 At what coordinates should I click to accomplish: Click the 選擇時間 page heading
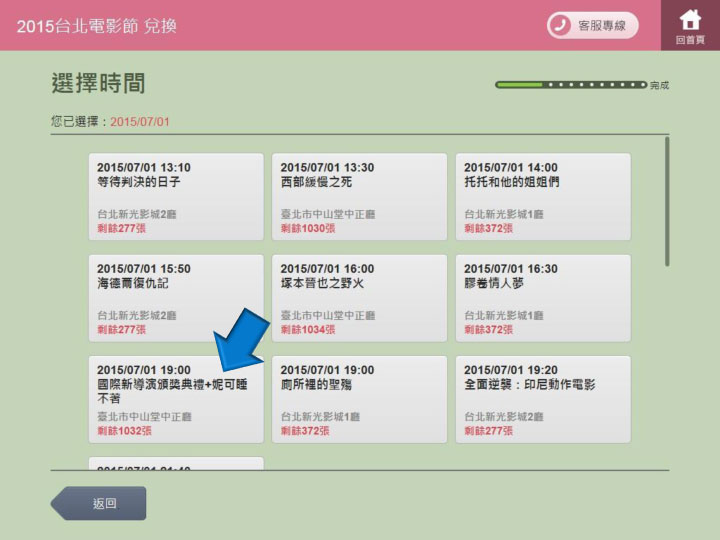pyautogui.click(x=98, y=83)
